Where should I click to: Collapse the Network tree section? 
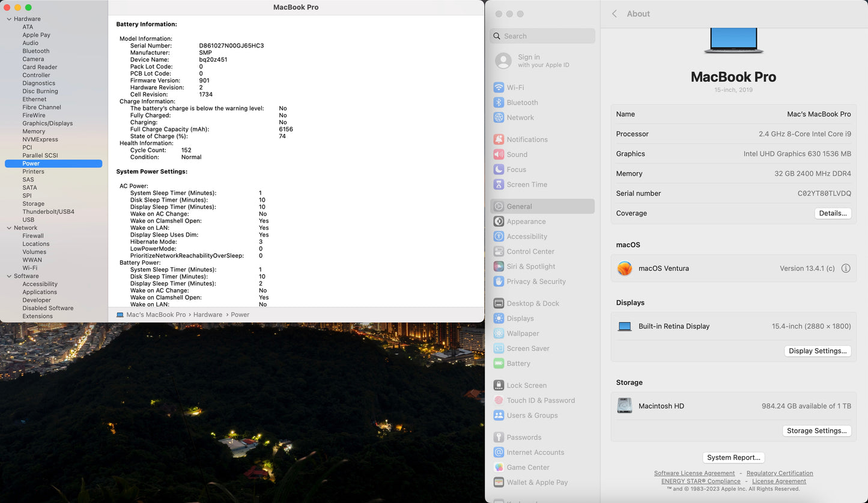(9, 228)
